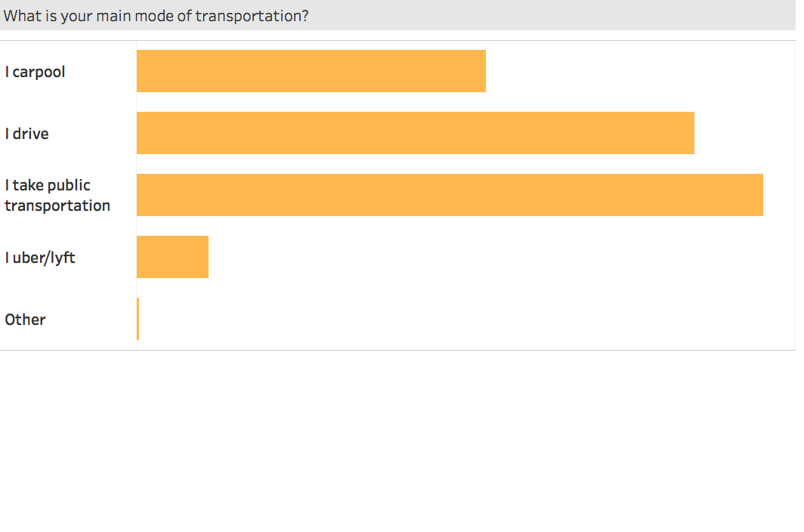Viewport: 804px width, 532px height.
Task: Select the "I carpool" row label
Action: tap(36, 72)
